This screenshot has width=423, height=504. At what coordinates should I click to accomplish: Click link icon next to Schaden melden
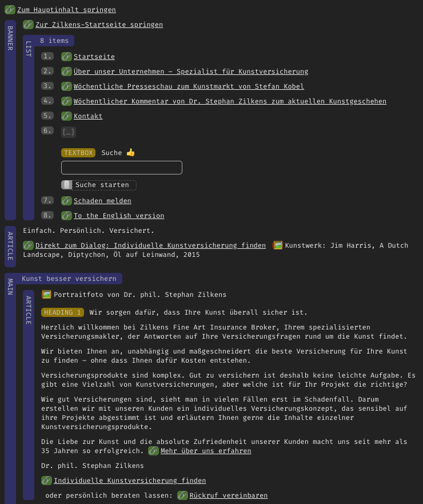click(66, 201)
